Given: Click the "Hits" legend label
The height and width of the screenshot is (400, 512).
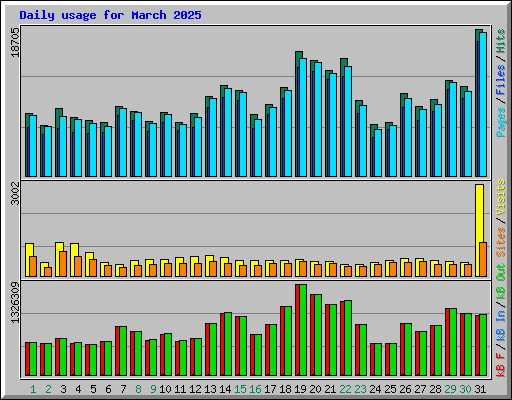Looking at the screenshot, I should pos(501,41).
